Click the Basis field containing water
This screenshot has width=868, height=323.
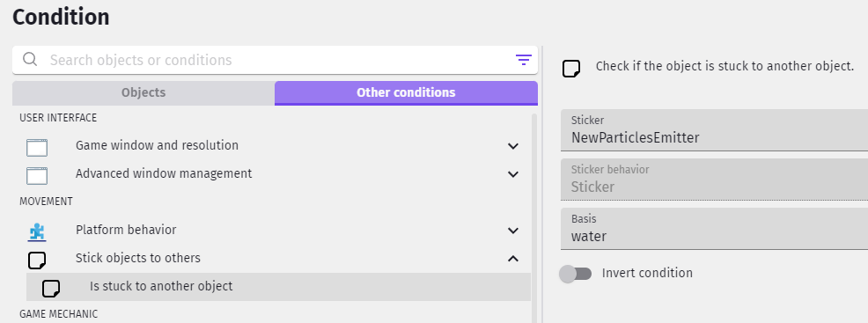click(714, 229)
